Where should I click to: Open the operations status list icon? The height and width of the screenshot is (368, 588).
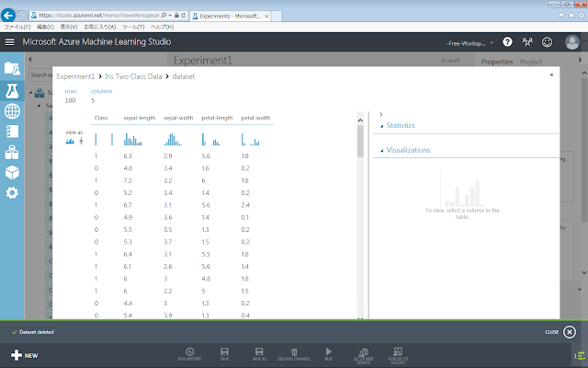point(580,356)
